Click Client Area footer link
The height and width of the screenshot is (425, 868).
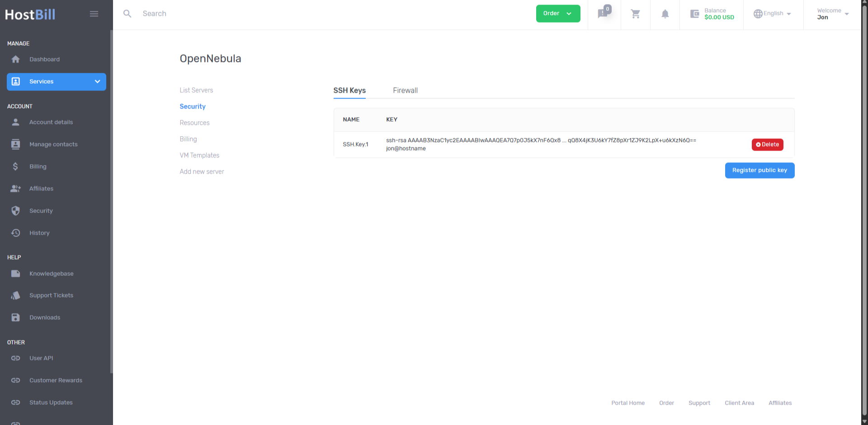tap(739, 403)
